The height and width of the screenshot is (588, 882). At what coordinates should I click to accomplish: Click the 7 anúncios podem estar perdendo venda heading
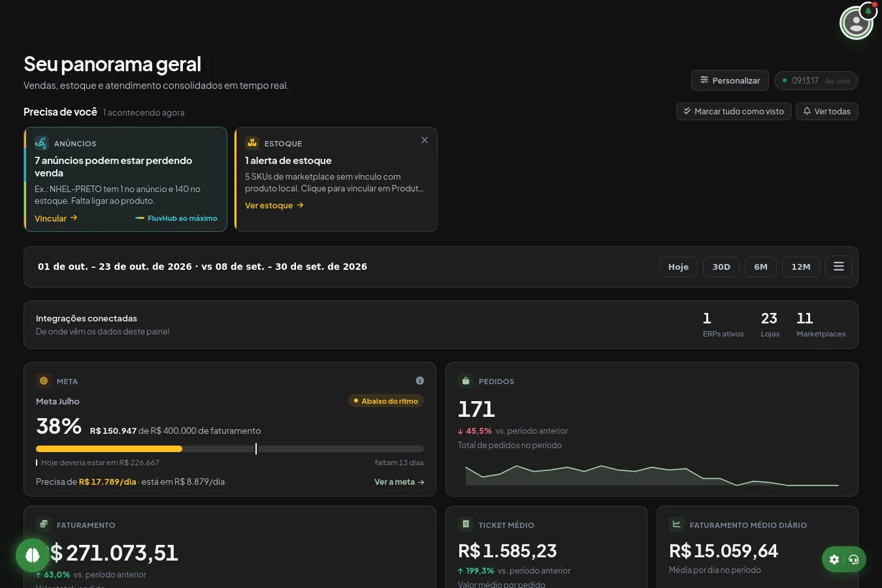coord(114,167)
